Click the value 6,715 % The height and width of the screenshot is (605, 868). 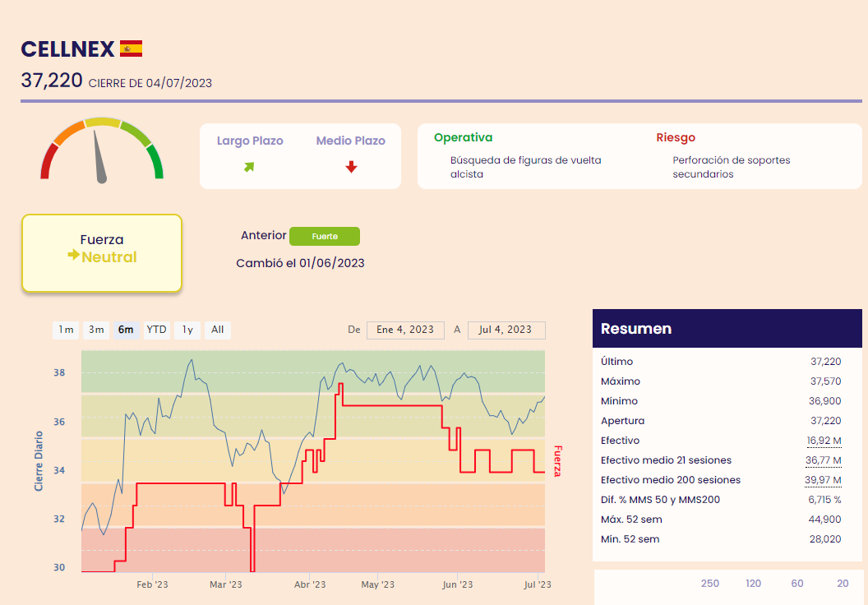[824, 500]
